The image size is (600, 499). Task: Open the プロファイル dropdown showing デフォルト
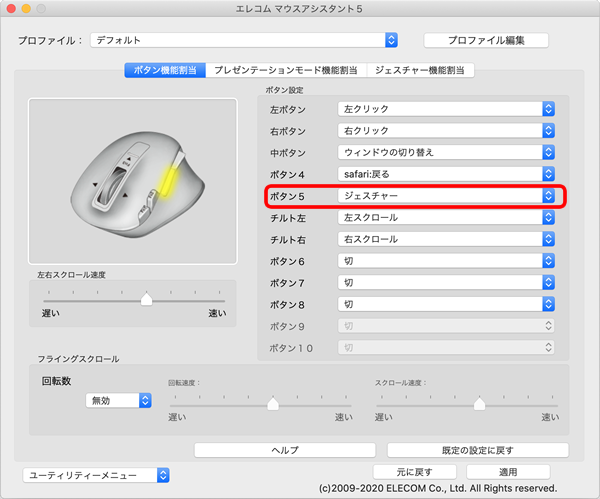(x=244, y=40)
